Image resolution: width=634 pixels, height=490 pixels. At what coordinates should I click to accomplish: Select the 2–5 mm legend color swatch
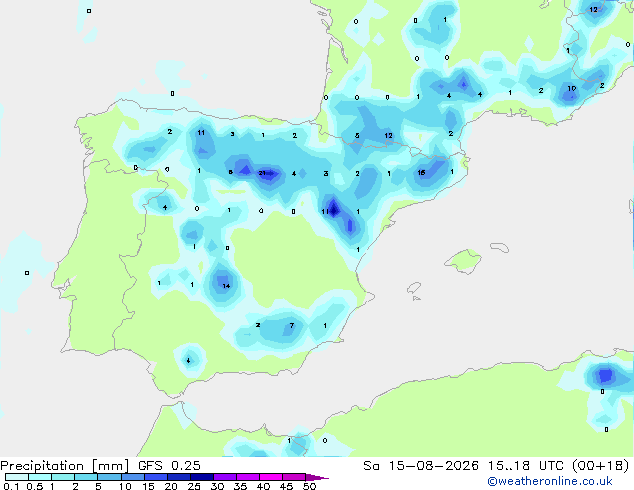86,477
